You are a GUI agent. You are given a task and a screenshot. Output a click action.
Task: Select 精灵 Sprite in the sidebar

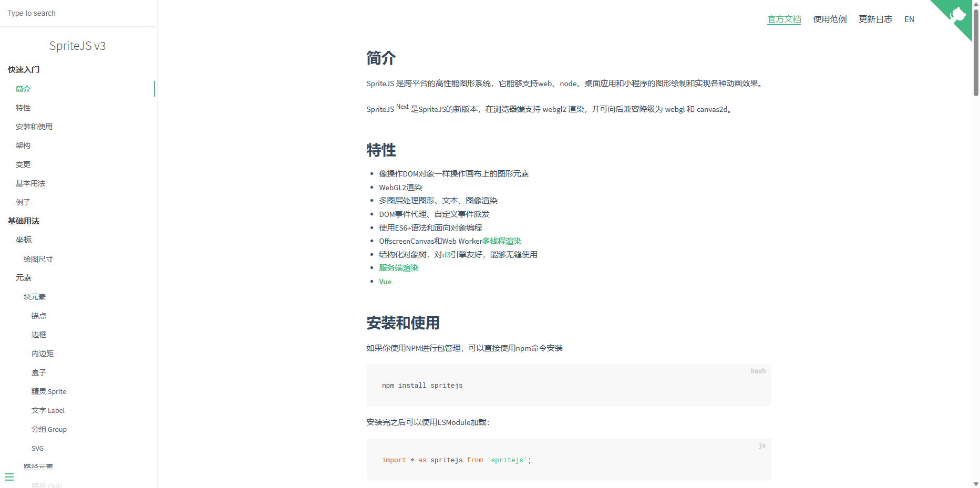[48, 391]
